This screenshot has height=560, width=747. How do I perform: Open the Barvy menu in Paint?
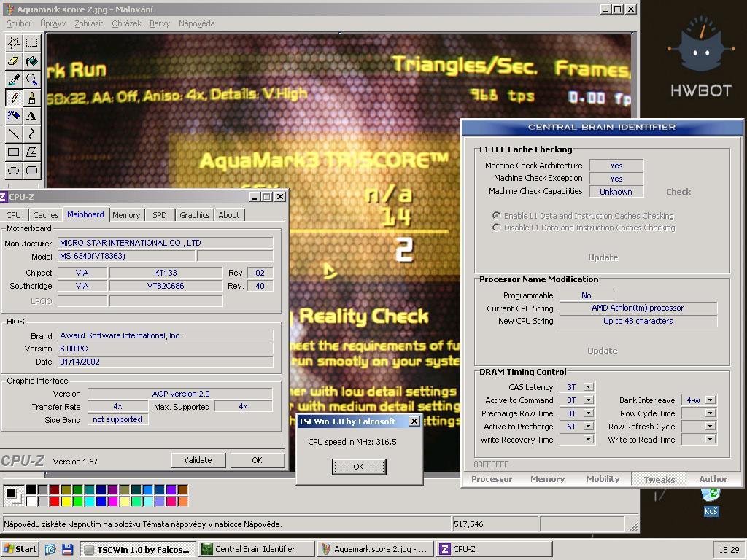coord(160,23)
